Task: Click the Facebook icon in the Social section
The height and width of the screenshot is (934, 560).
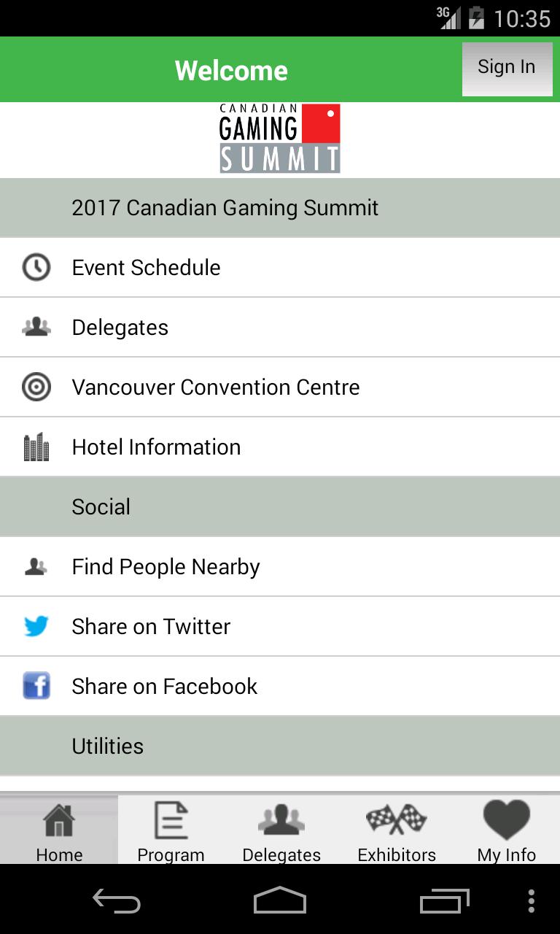Action: (x=36, y=686)
